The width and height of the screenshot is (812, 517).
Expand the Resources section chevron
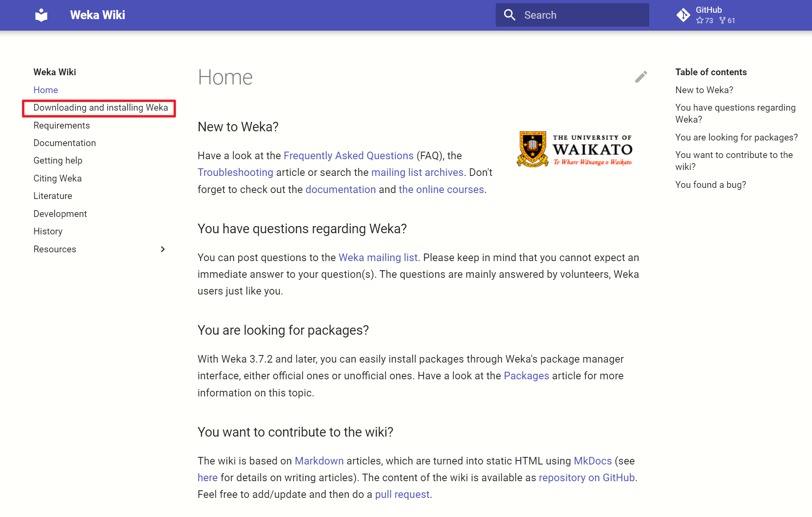point(163,249)
